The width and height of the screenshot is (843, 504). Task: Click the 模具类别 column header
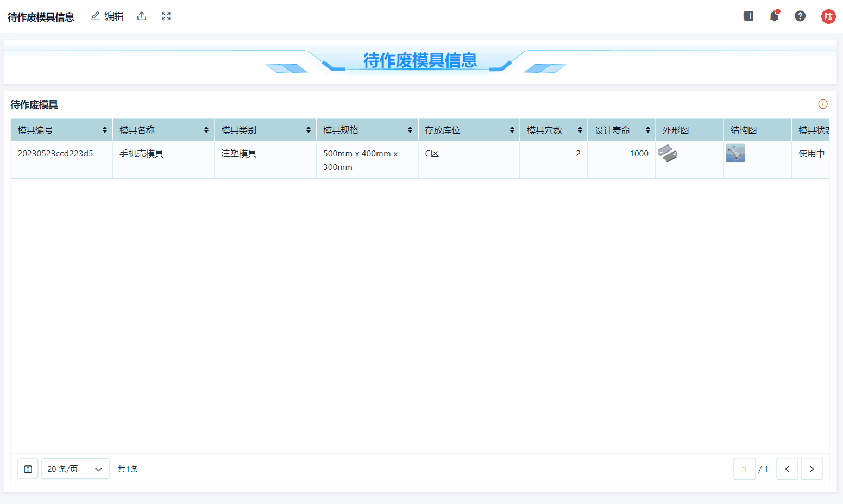tap(239, 130)
